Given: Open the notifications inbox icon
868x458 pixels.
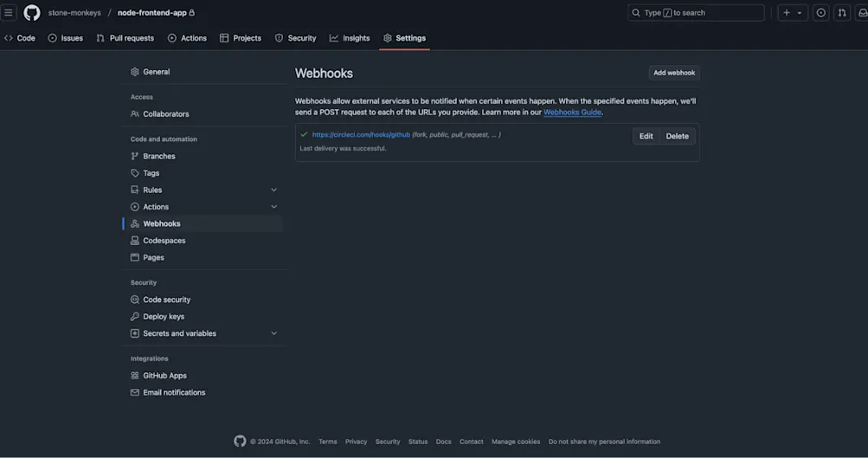Looking at the screenshot, I should (x=862, y=13).
